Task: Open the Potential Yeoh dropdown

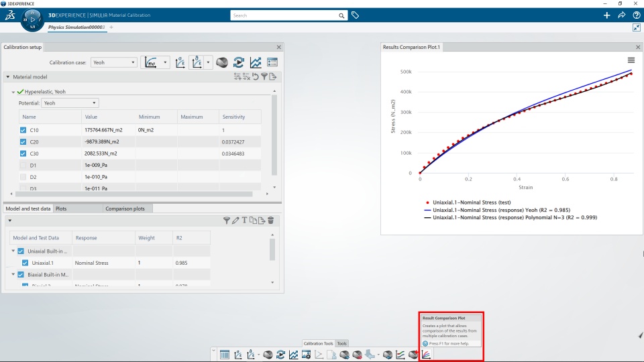Action: click(x=70, y=103)
